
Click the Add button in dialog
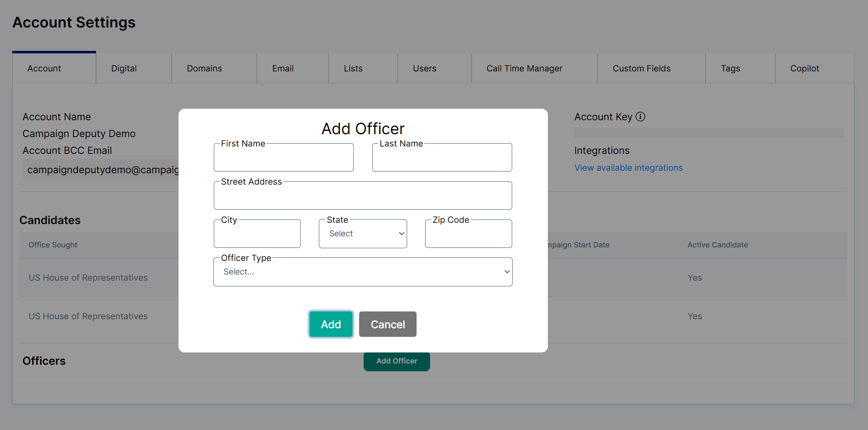coord(331,324)
